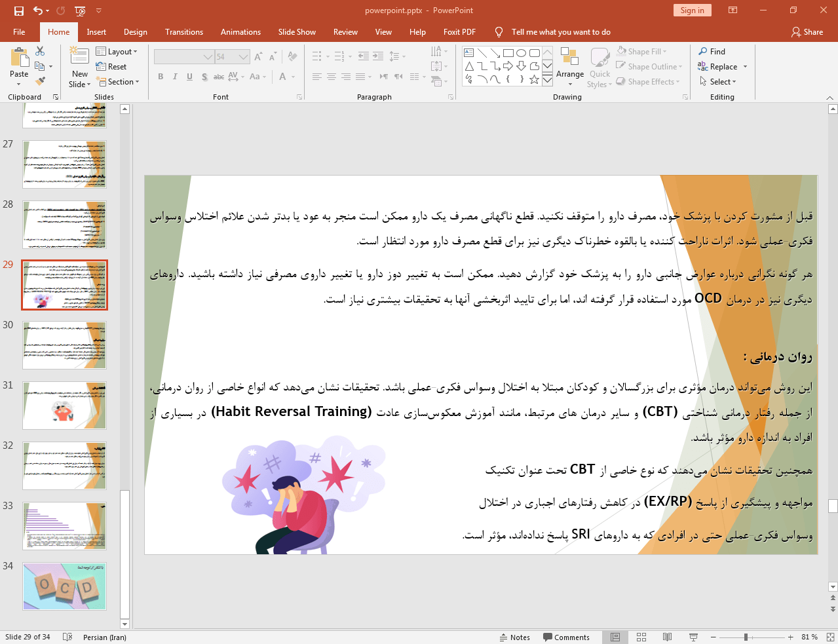838x644 pixels.
Task: Decrease the font size
Action: (x=273, y=56)
